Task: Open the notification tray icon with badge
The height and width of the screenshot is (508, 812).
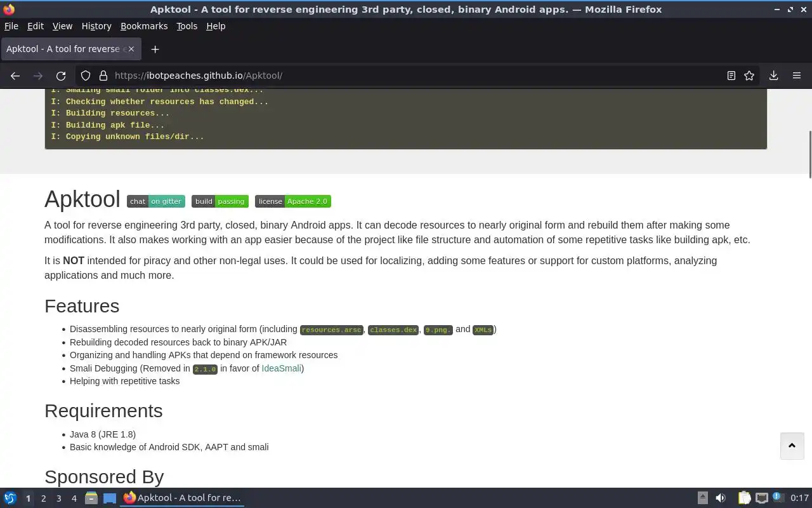Action: click(x=778, y=498)
